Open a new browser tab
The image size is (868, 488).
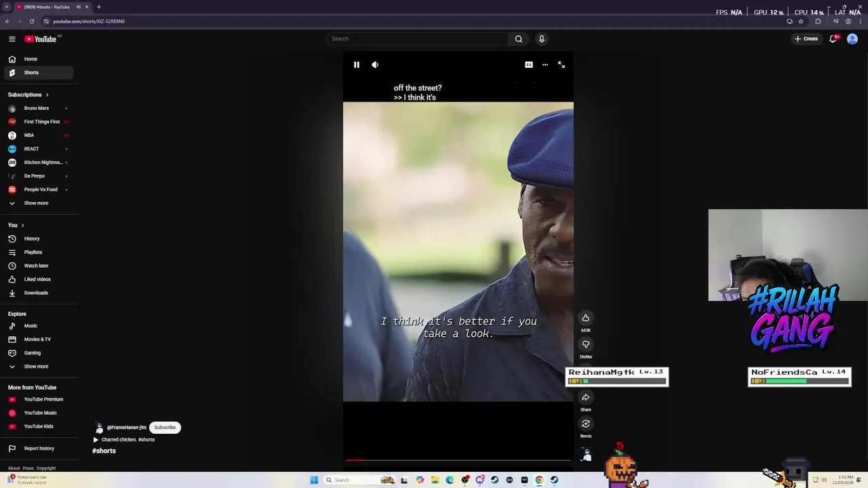[x=99, y=7]
